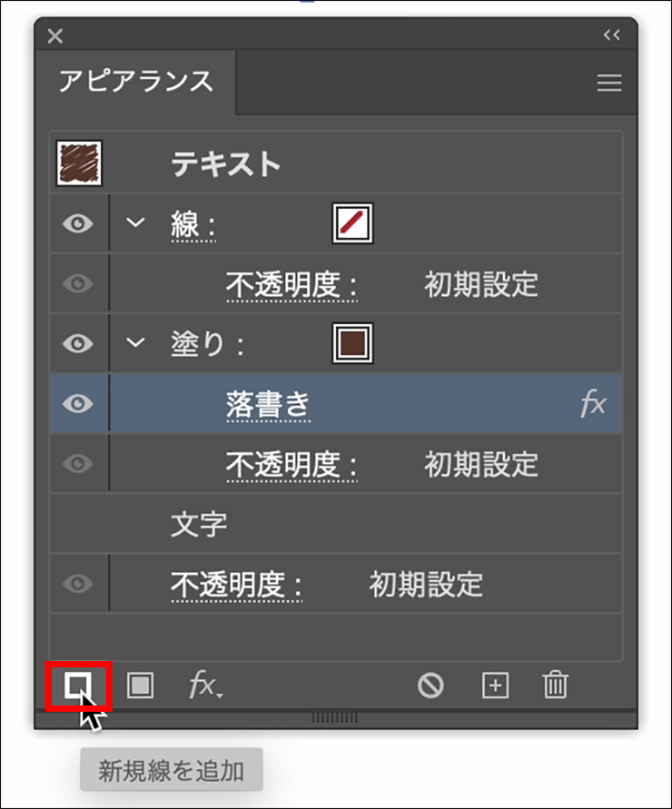The width and height of the screenshot is (672, 809).
Task: Hide the 線 stroke attribute
Action: click(x=78, y=223)
